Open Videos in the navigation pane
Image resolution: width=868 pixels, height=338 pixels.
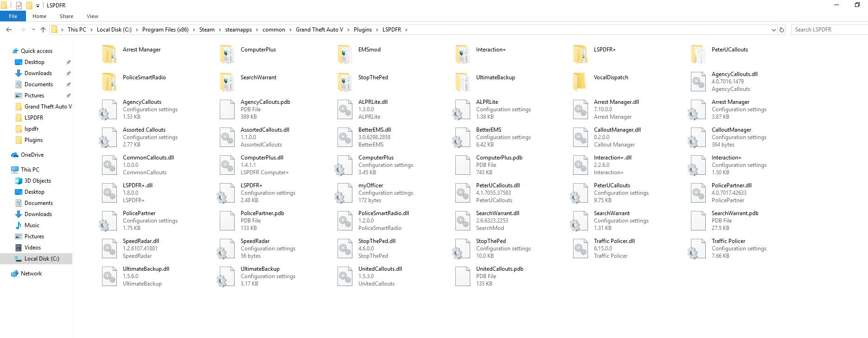pos(32,248)
